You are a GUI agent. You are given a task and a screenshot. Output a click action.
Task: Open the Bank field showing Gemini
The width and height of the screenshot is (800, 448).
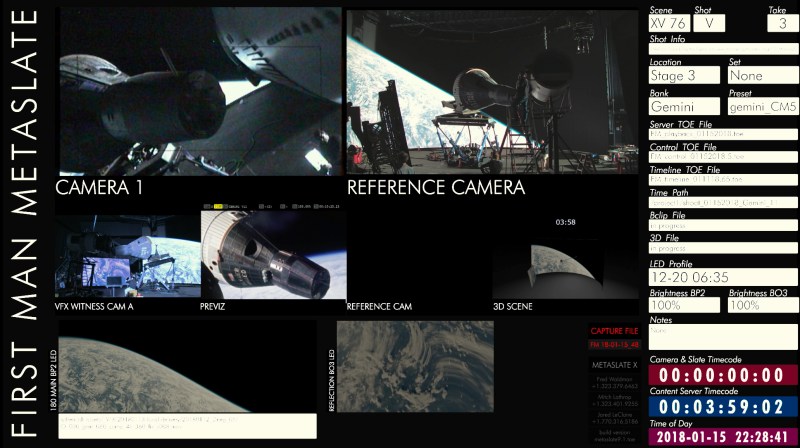[685, 106]
